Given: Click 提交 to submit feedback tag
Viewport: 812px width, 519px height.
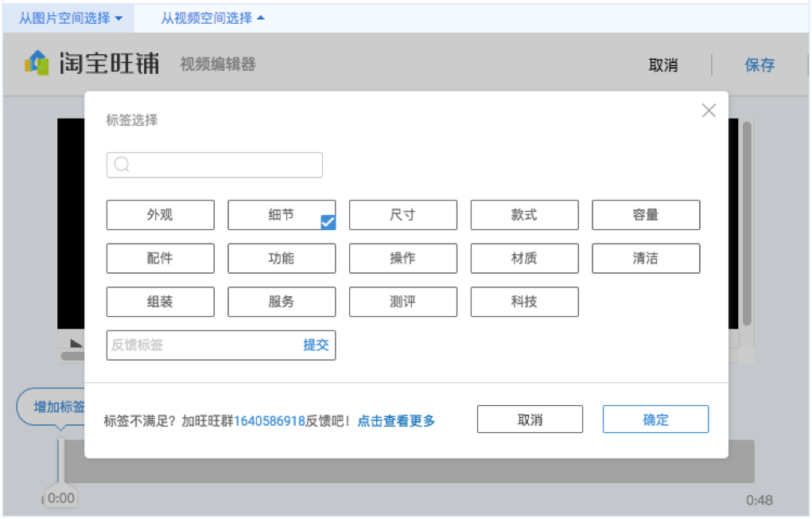Looking at the screenshot, I should coord(316,345).
